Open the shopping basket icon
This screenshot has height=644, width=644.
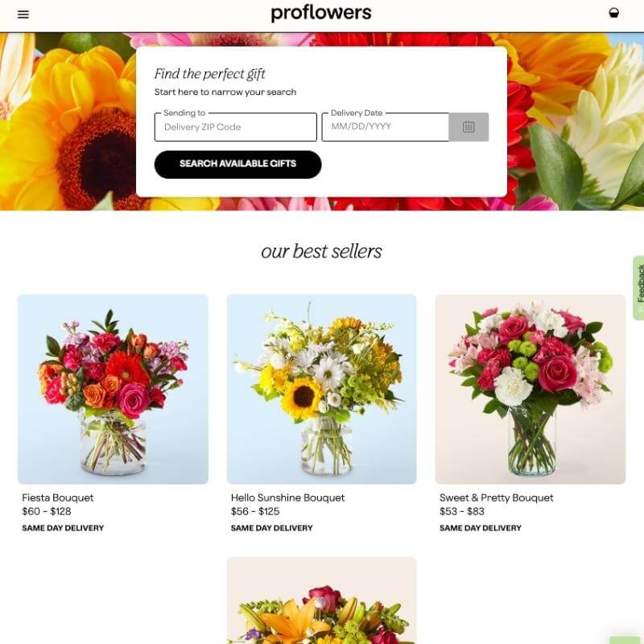(613, 13)
